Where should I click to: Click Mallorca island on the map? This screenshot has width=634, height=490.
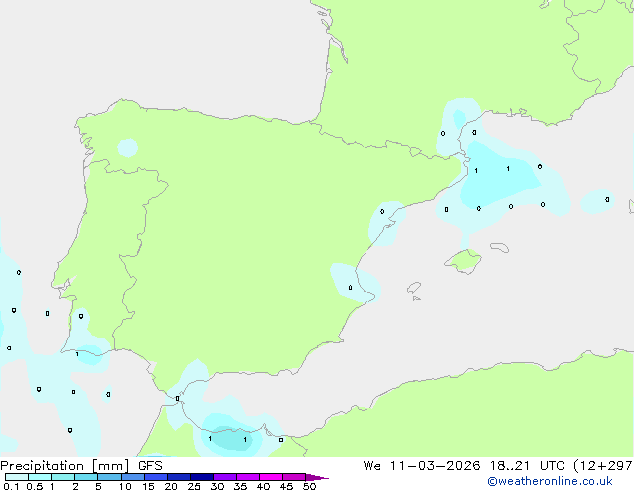tap(463, 261)
